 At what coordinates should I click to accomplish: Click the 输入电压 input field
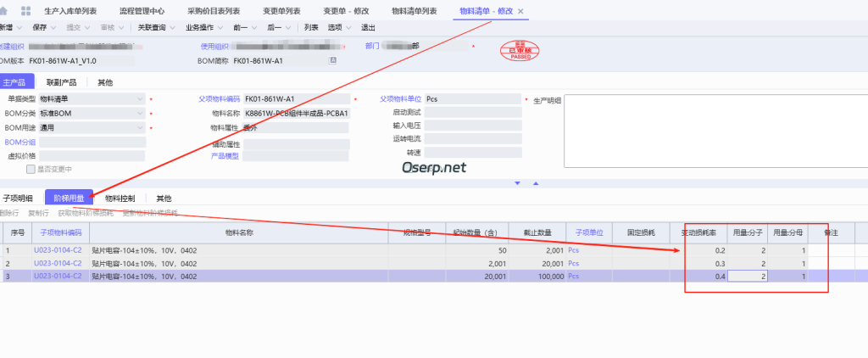473,126
